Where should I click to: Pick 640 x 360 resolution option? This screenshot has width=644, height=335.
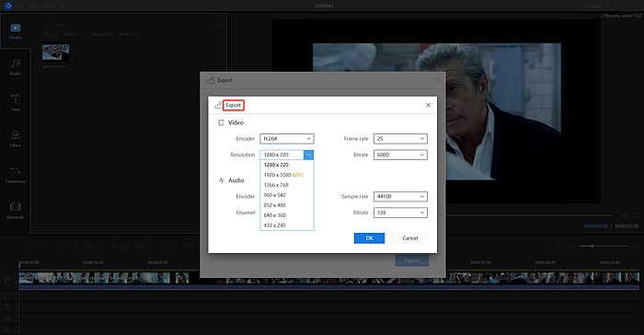(287, 215)
